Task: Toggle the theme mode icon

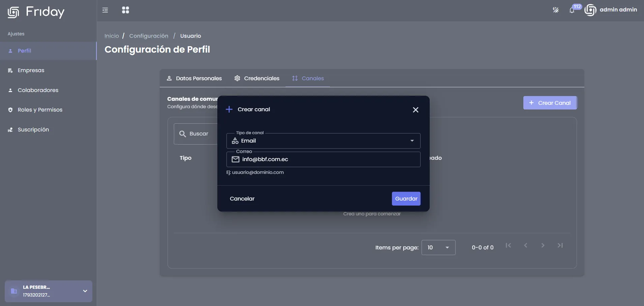Action: point(556,10)
